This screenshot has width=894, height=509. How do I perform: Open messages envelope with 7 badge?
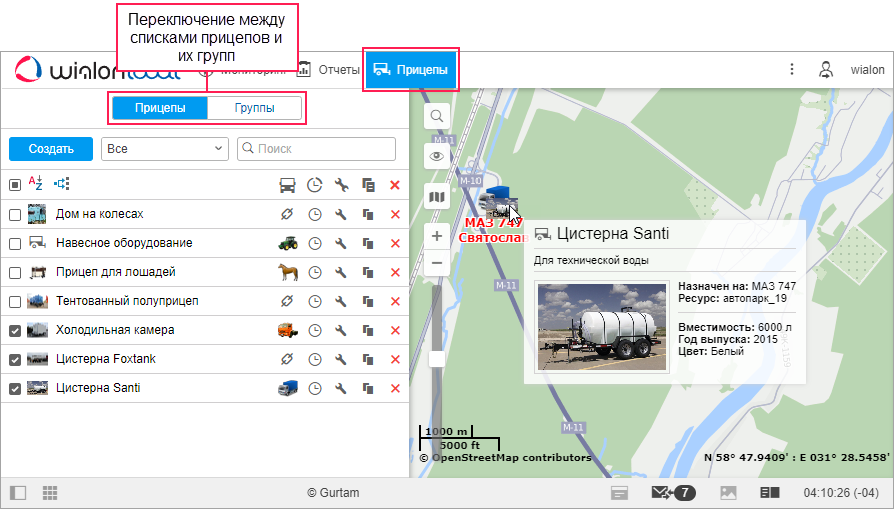[x=673, y=493]
